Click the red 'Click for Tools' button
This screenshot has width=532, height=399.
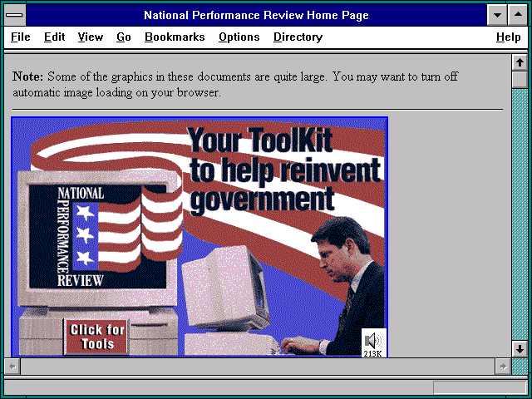tap(96, 337)
